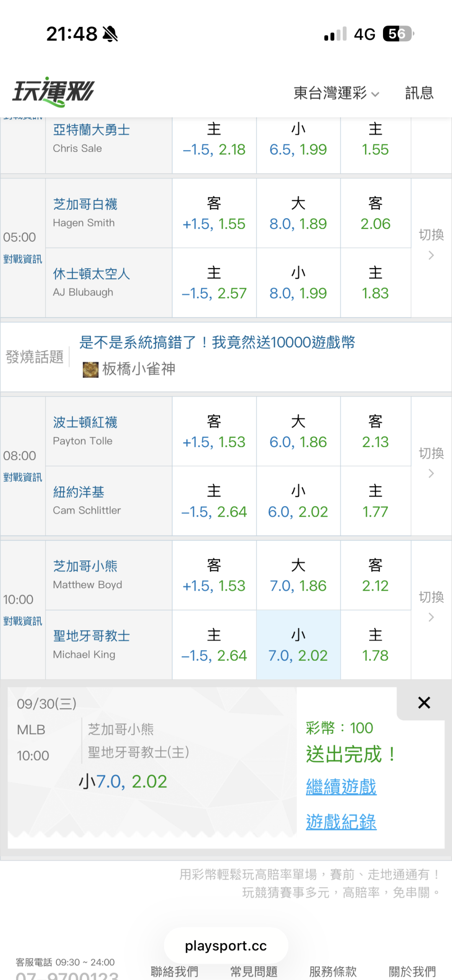
Task: Tap the 玩運彩 logo
Action: click(53, 92)
